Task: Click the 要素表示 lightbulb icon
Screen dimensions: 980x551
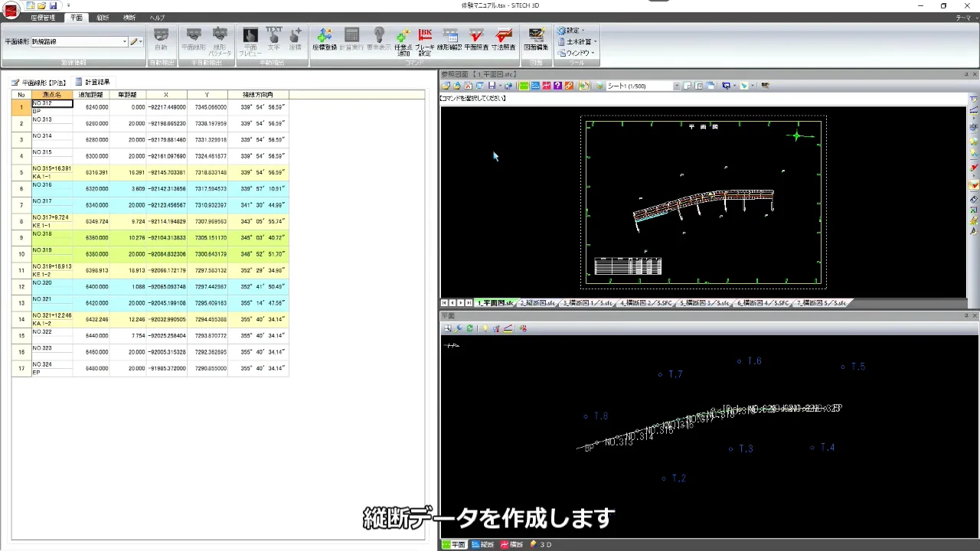Action: [x=378, y=39]
